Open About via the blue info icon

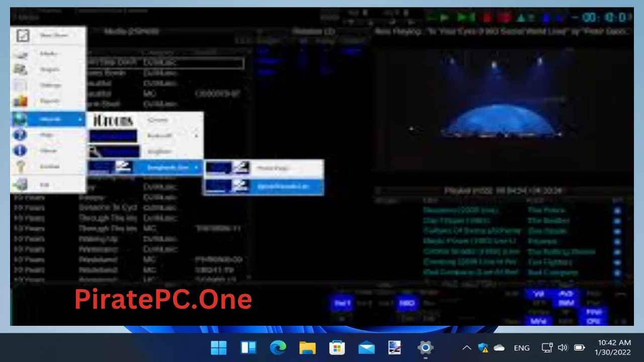coord(20,150)
